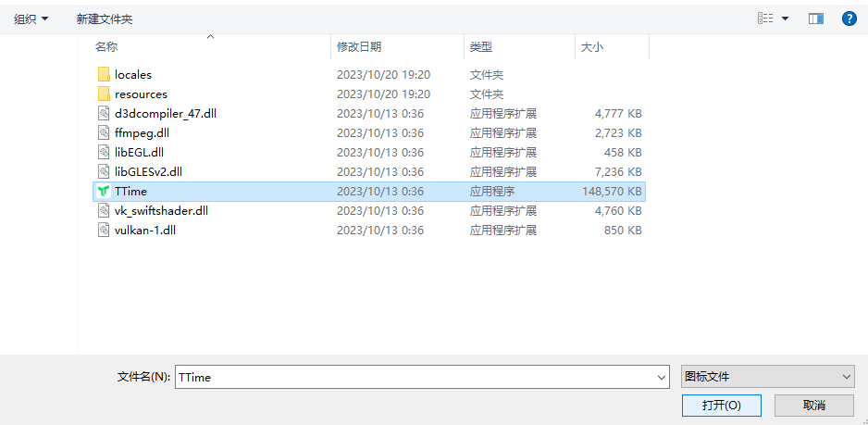This screenshot has width=868, height=425.
Task: Expand the view options dropdown arrow
Action: 785,19
